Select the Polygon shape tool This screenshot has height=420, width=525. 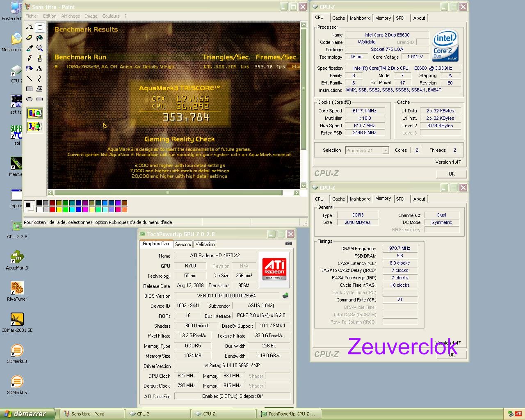pyautogui.click(x=40, y=89)
